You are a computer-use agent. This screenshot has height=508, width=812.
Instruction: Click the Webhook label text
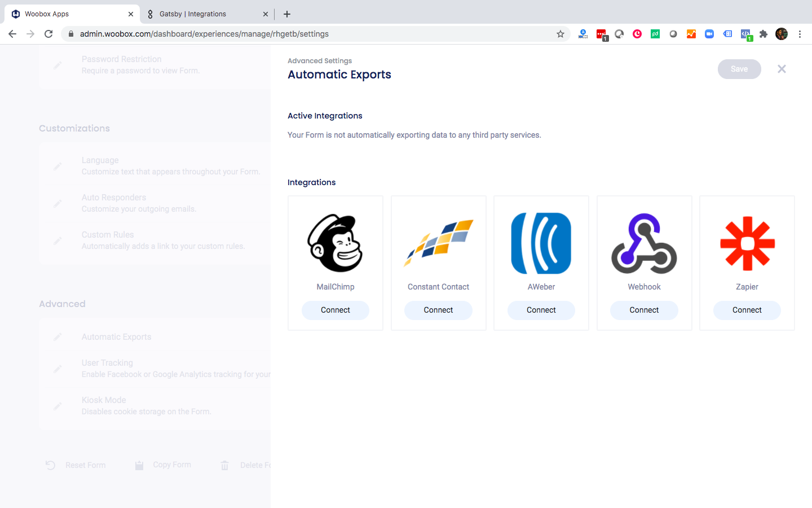point(644,287)
